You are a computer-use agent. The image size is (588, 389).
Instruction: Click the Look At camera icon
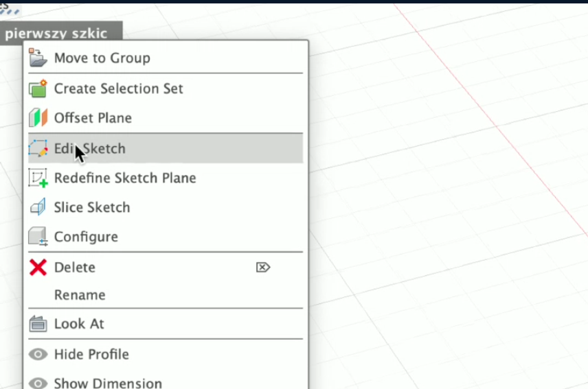(x=38, y=324)
